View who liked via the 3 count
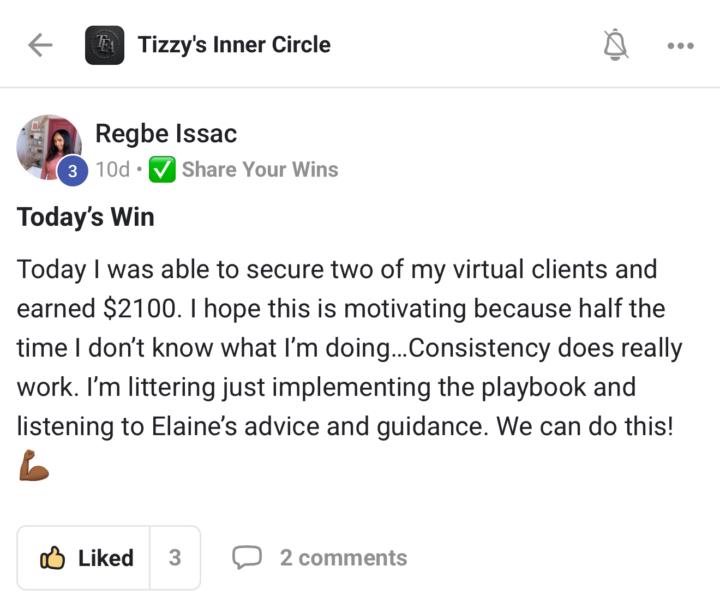 click(175, 558)
